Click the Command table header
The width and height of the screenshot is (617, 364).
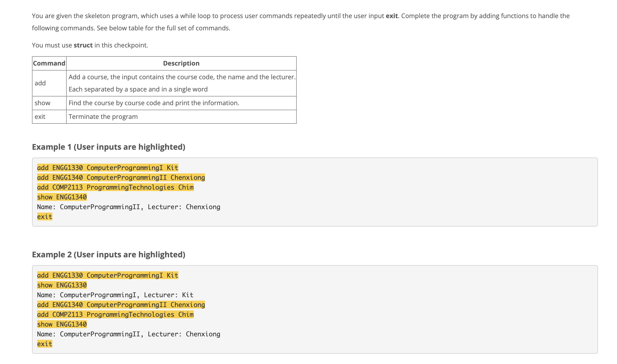click(49, 63)
